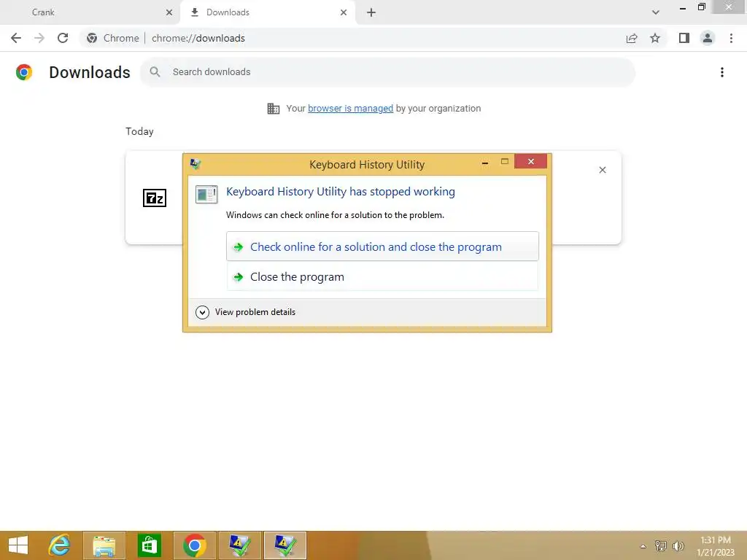This screenshot has width=747, height=560.
Task: Open the Windows Start button
Action: tap(18, 545)
